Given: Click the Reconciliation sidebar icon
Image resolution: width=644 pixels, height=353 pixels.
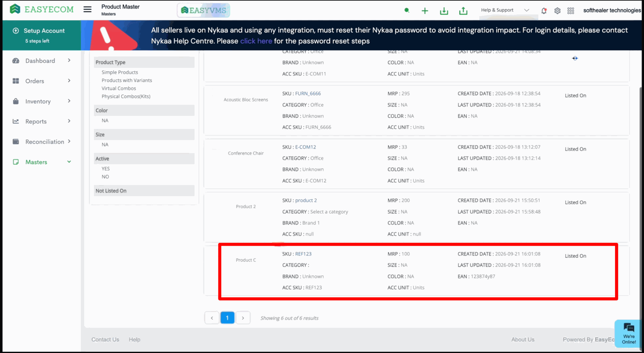Looking at the screenshot, I should coord(16,141).
